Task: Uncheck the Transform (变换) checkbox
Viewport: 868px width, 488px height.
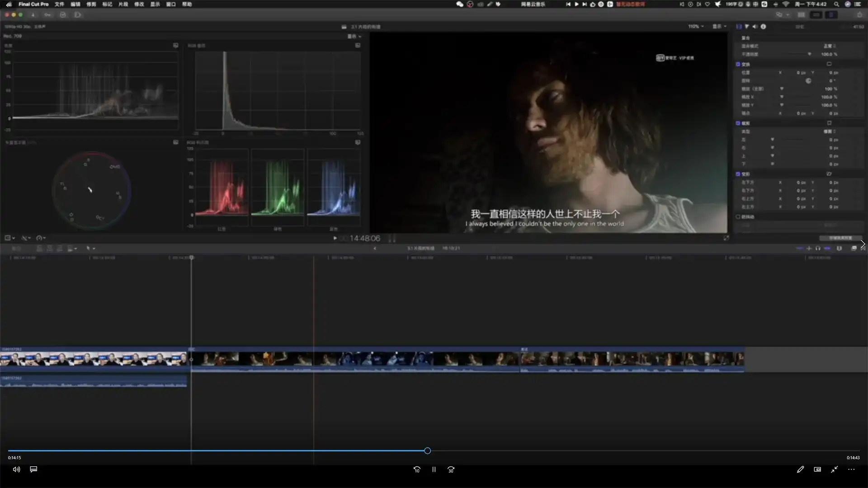Action: [738, 64]
